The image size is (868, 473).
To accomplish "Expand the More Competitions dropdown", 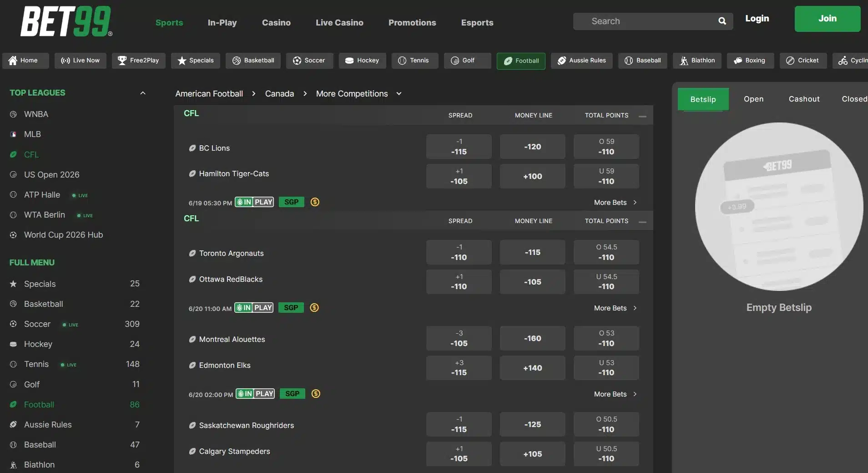I will (x=399, y=93).
